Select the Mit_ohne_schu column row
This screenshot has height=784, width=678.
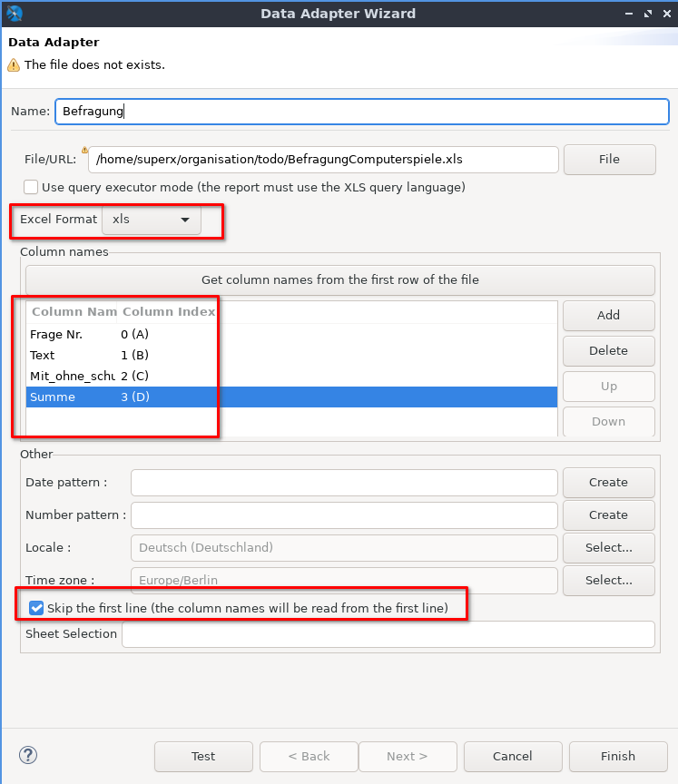tap(291, 376)
